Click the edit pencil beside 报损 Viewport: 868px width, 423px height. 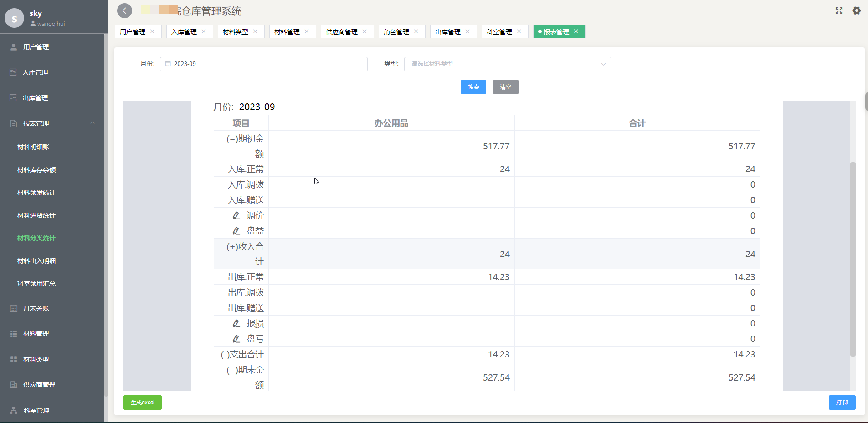coord(236,323)
